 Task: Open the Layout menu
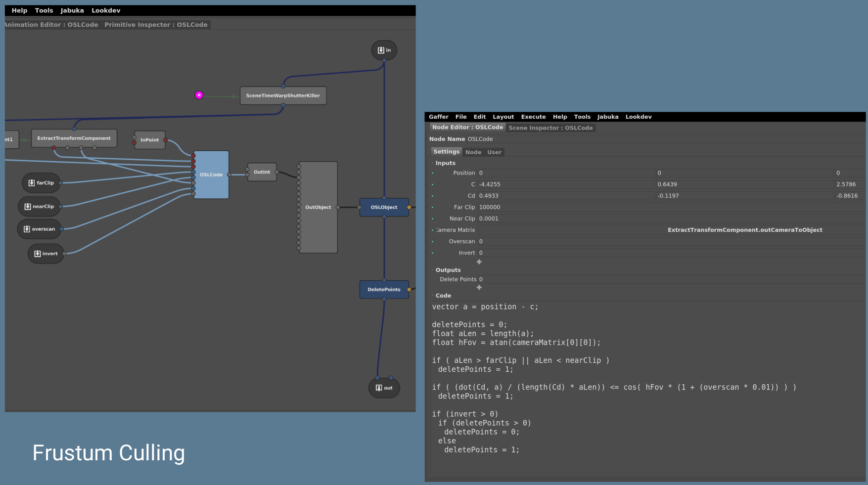click(x=503, y=117)
